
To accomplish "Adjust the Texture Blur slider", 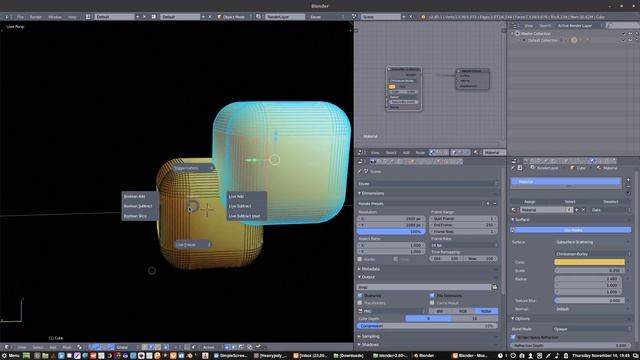I will pyautogui.click(x=589, y=300).
